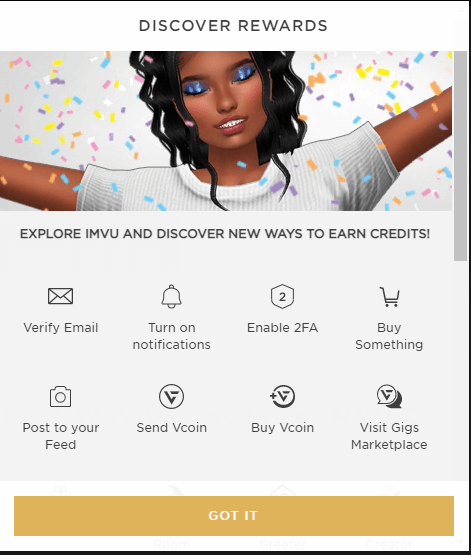Screen dimensions: 471x555
Task: Click the Verify Email envelope icon
Action: (x=61, y=296)
